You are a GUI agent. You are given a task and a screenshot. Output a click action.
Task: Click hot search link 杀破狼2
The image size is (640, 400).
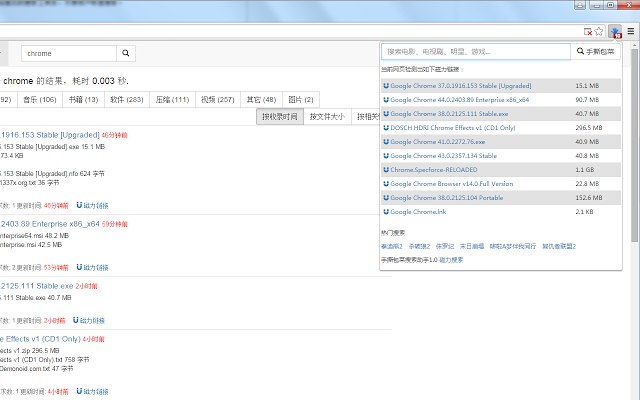click(x=419, y=246)
